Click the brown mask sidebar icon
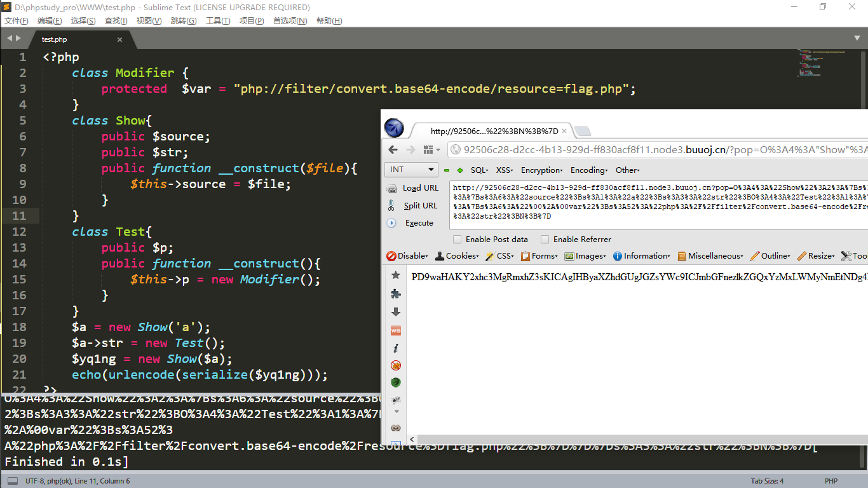Viewport: 868px width, 488px height. point(396,428)
